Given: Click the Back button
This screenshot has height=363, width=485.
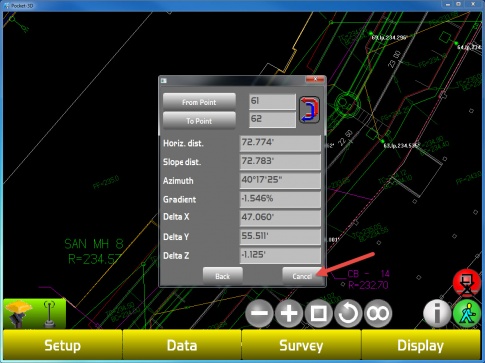Looking at the screenshot, I should 223,276.
